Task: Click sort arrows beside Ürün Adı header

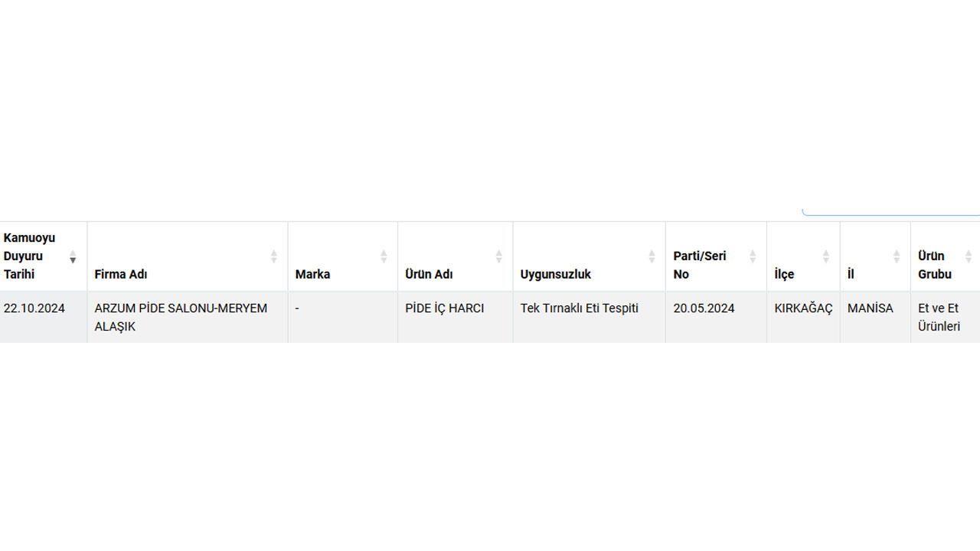Action: [498, 256]
